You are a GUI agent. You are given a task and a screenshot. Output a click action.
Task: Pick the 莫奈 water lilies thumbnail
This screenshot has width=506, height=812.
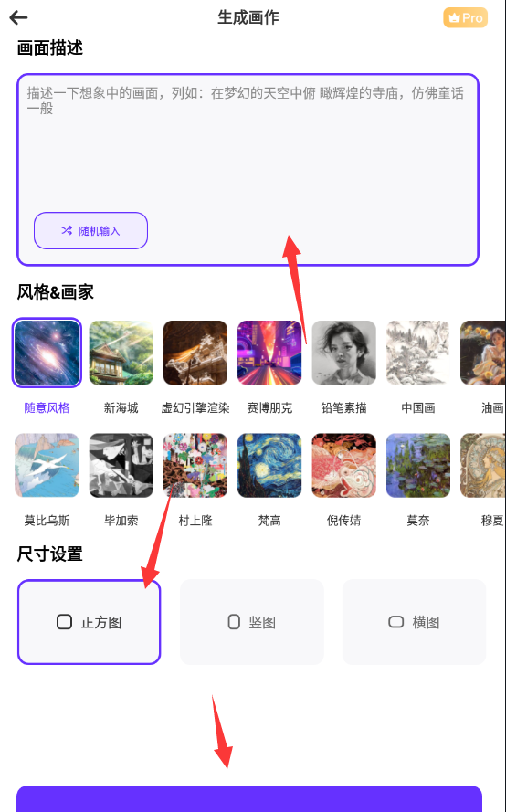[418, 465]
